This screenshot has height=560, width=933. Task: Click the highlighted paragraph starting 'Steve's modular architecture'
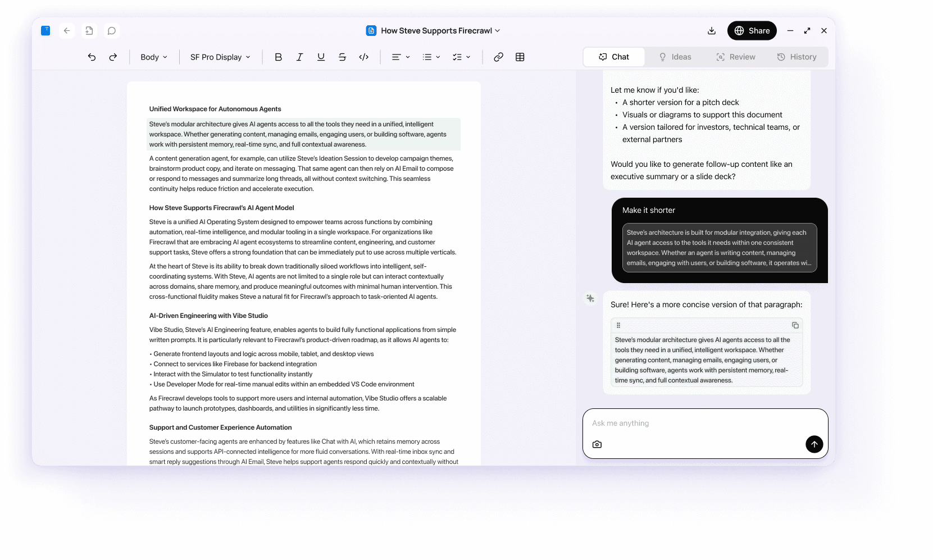tap(303, 134)
